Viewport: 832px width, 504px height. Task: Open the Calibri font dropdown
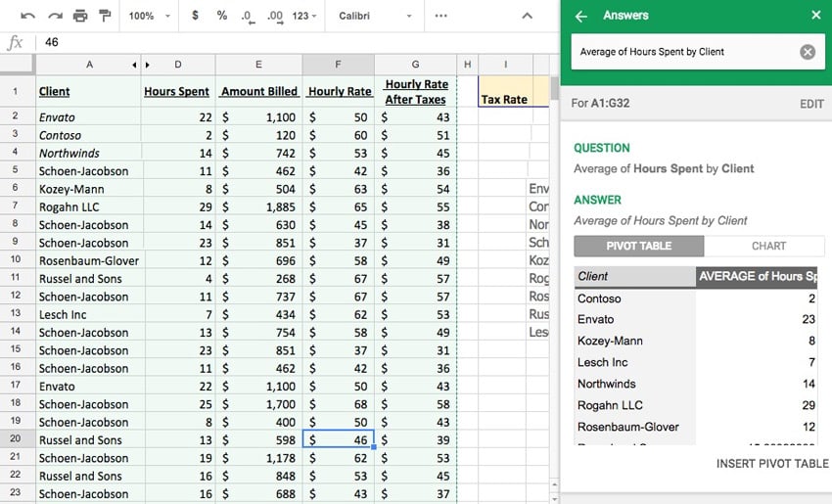375,17
